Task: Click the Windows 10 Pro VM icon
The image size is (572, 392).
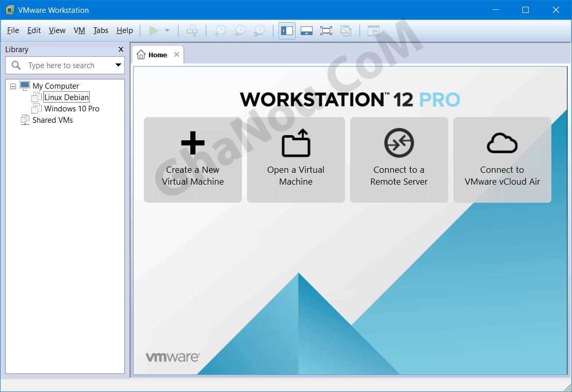Action: tap(37, 108)
